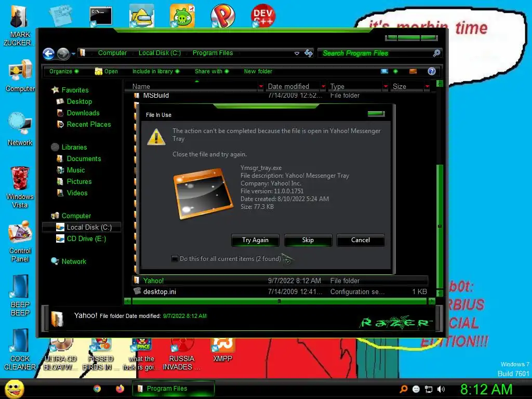Open the Control Panel desktop icon

pos(20,242)
